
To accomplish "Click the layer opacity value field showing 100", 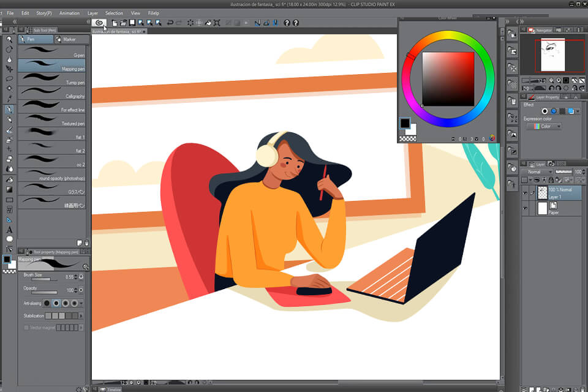I will (x=578, y=171).
